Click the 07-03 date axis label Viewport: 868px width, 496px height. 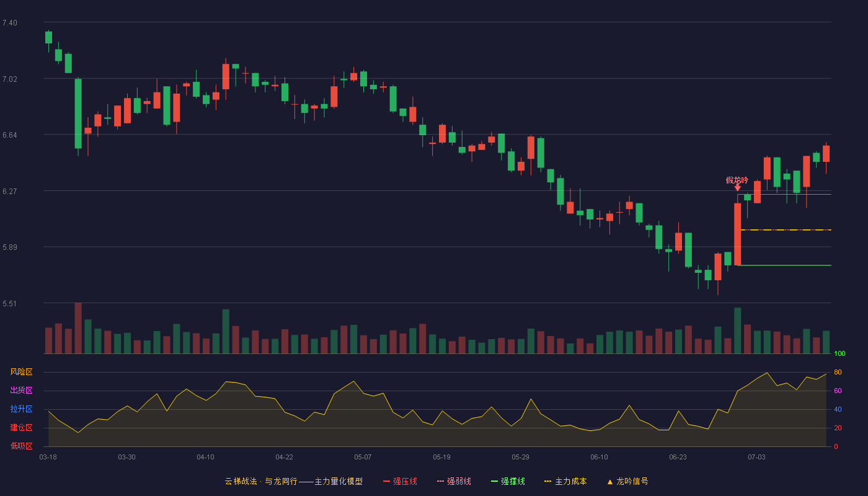coord(756,457)
